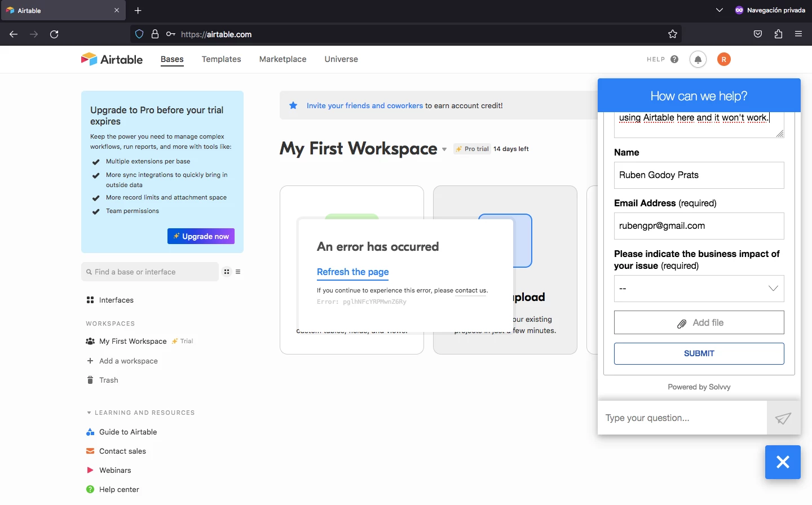This screenshot has height=505, width=812.
Task: Click the Pro trial badge
Action: [x=473, y=149]
